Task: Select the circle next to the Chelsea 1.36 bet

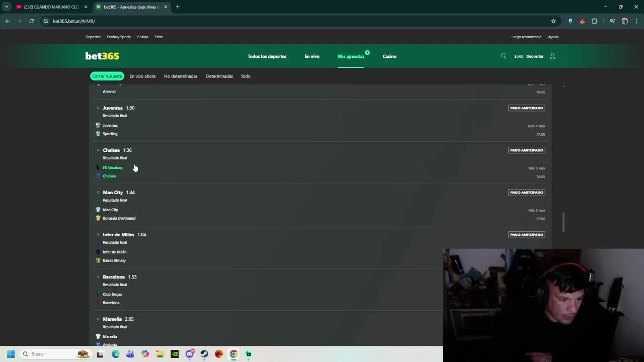Action: (98, 150)
